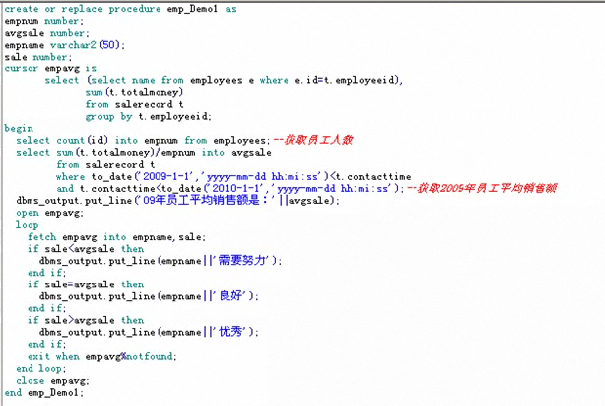Viewport: 605px width, 406px height.
Task: Click the red comment about 2009 average sales
Action: 482,188
